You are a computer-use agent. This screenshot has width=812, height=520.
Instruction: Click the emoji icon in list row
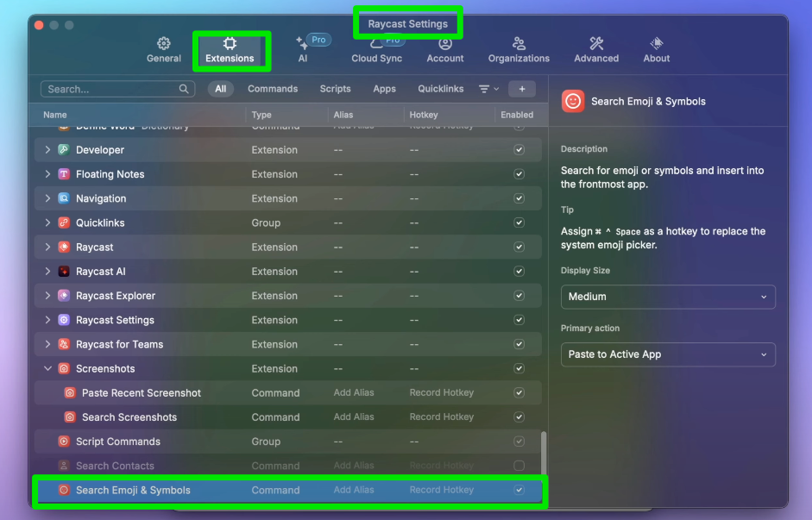tap(64, 490)
